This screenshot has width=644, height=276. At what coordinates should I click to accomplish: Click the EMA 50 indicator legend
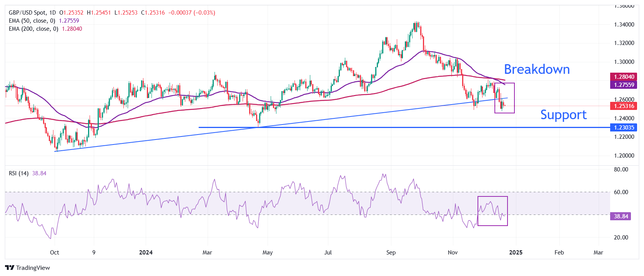coord(32,21)
